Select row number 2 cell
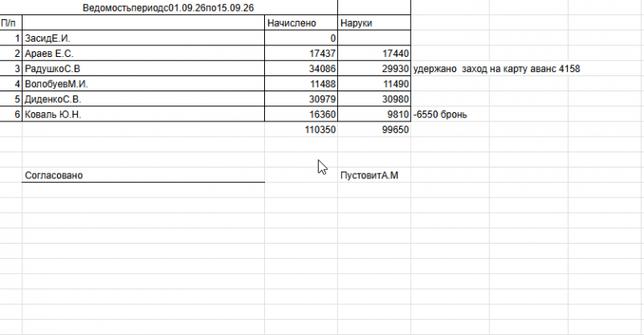 pos(11,54)
